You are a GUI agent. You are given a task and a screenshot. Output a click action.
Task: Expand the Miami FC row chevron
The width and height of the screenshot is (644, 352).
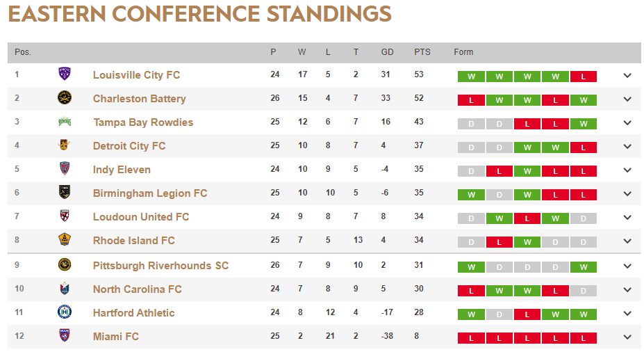[x=627, y=337]
